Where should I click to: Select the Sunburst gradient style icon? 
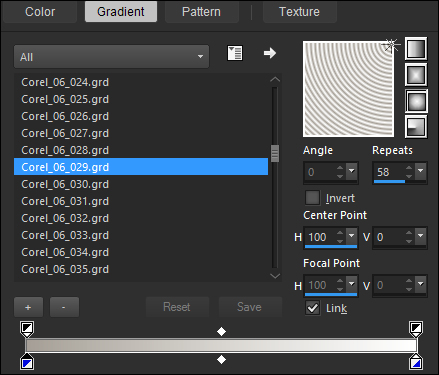coord(416,101)
